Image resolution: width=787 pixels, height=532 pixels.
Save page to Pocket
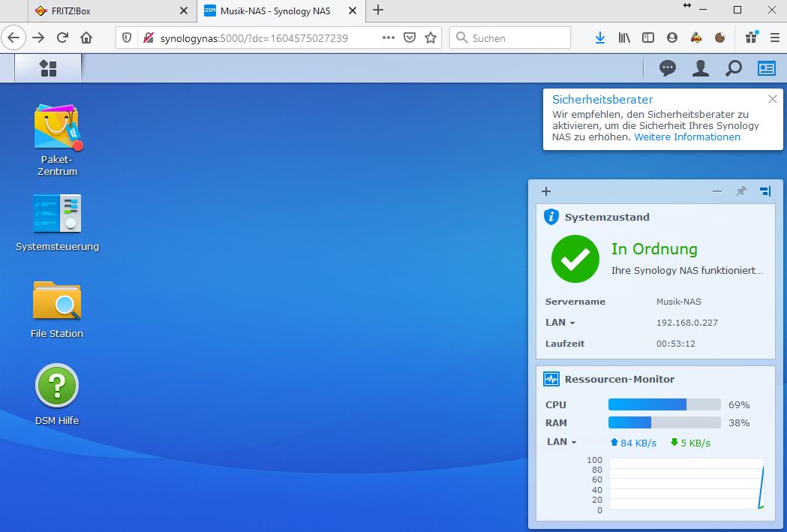coord(410,38)
